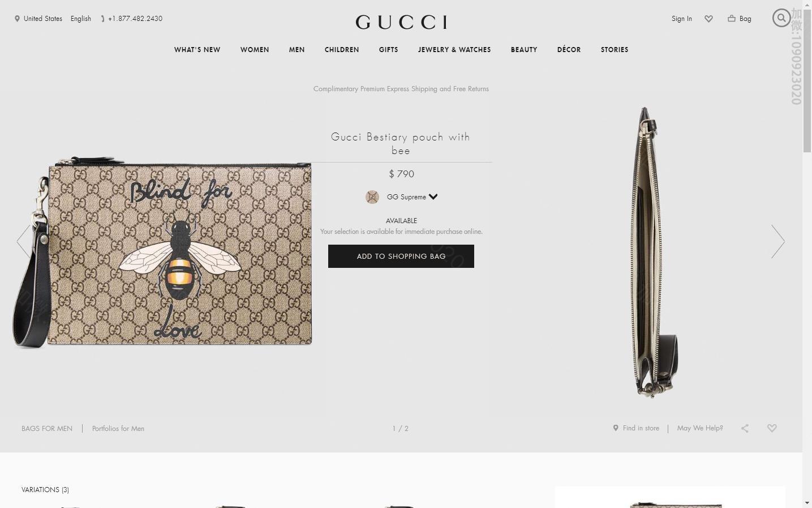The image size is (812, 508).
Task: Open wishlist heart icon in header
Action: tap(708, 19)
